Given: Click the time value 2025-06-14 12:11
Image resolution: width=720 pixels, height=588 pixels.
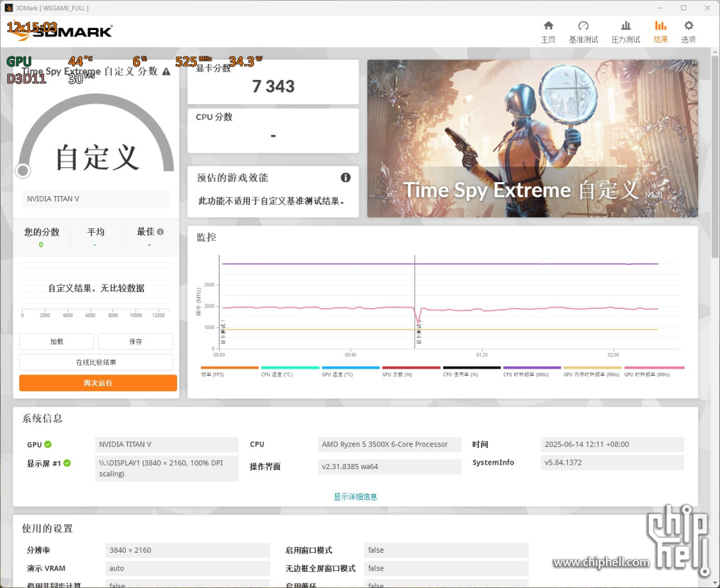Looking at the screenshot, I should click(612, 444).
